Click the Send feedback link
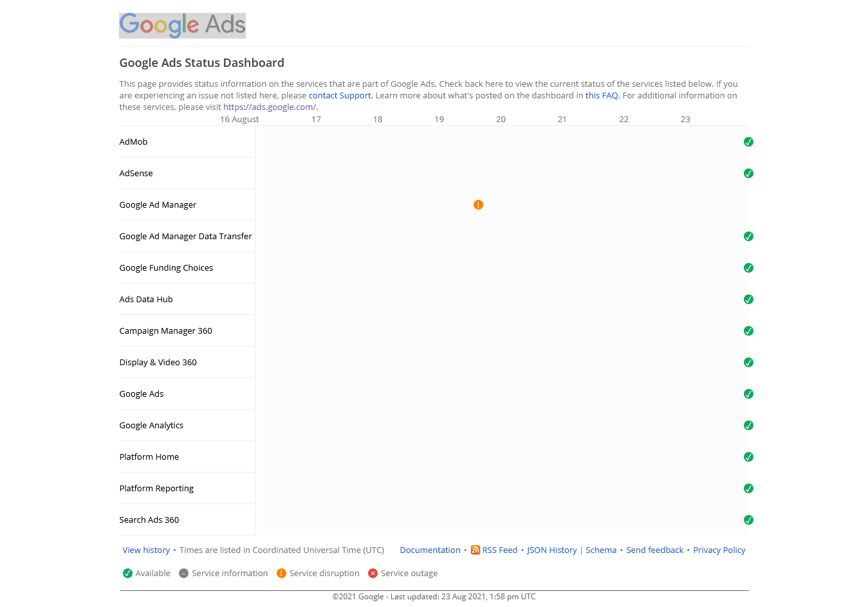Screen dimensions: 868x607 point(654,550)
